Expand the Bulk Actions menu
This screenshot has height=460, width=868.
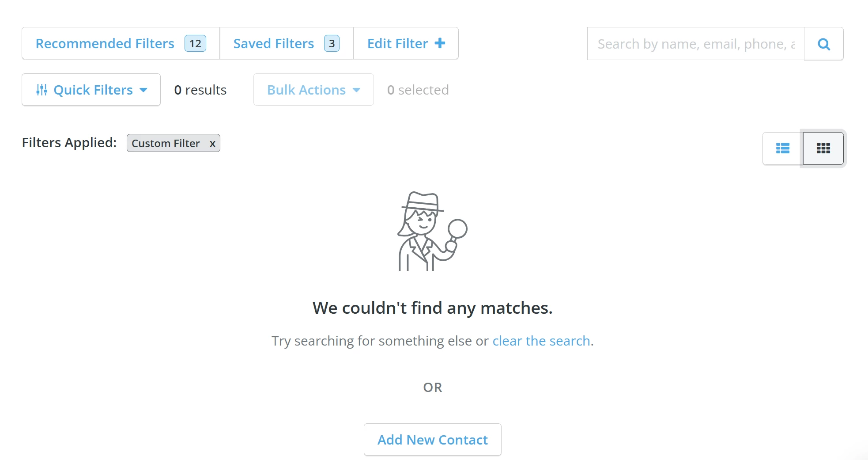click(313, 89)
